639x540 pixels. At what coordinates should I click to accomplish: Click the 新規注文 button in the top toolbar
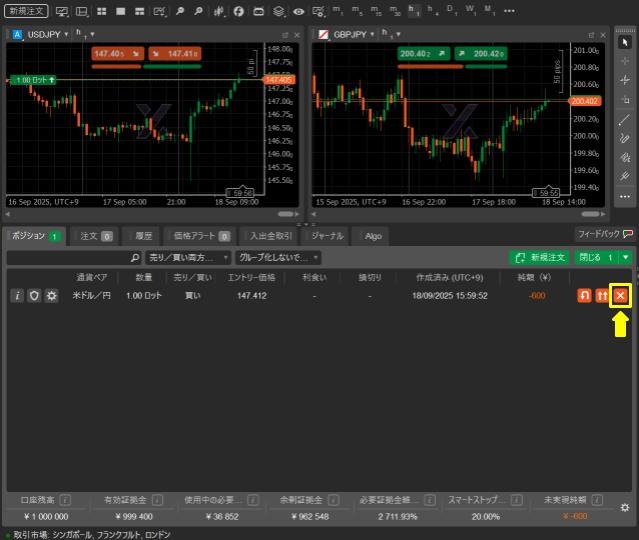tap(26, 11)
